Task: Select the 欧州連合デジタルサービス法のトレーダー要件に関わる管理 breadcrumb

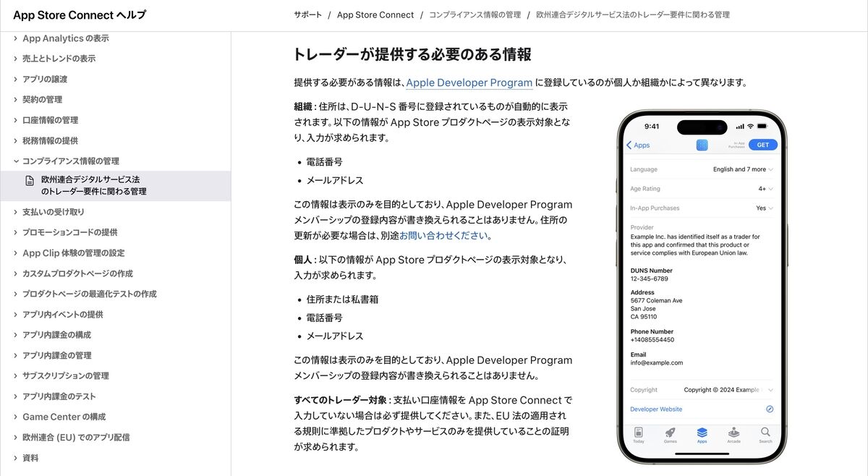Action: tap(632, 14)
